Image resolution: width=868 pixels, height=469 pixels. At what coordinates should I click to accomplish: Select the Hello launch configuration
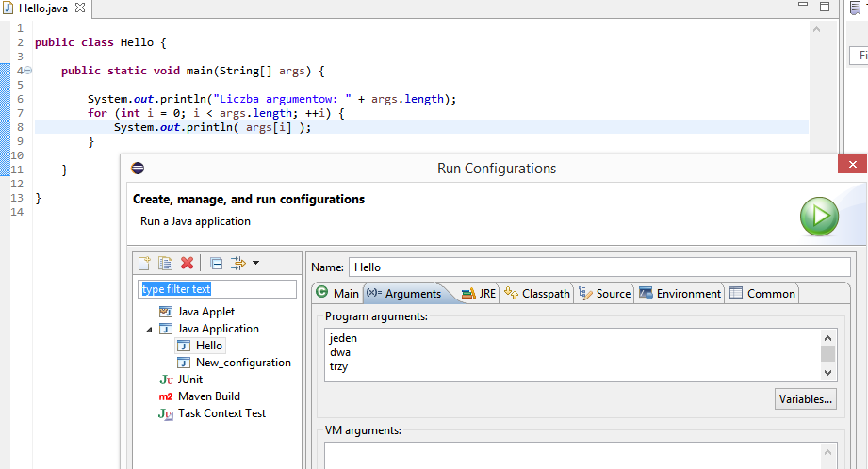pos(208,346)
